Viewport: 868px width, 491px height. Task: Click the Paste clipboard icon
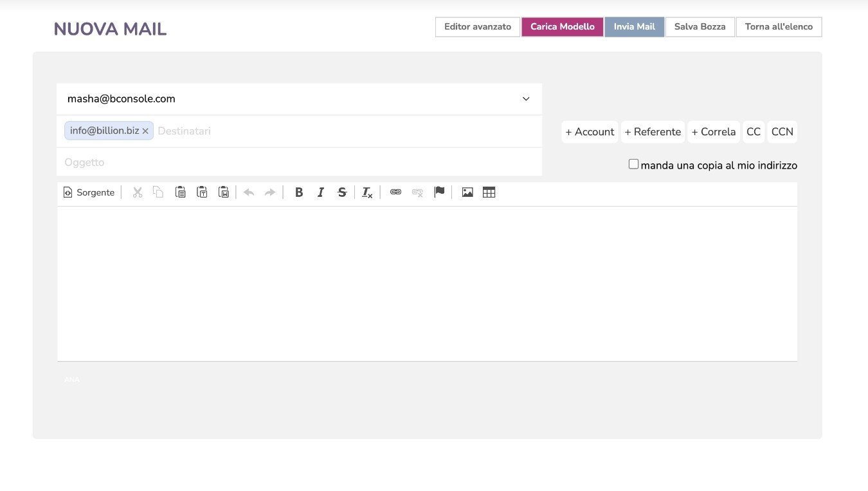pyautogui.click(x=181, y=192)
